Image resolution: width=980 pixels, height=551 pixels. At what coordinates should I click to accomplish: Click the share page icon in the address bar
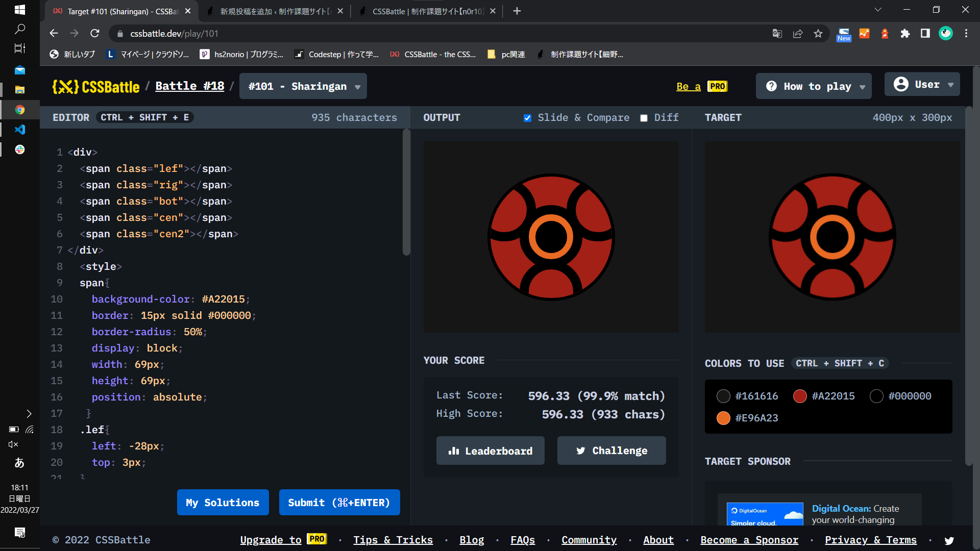[798, 34]
